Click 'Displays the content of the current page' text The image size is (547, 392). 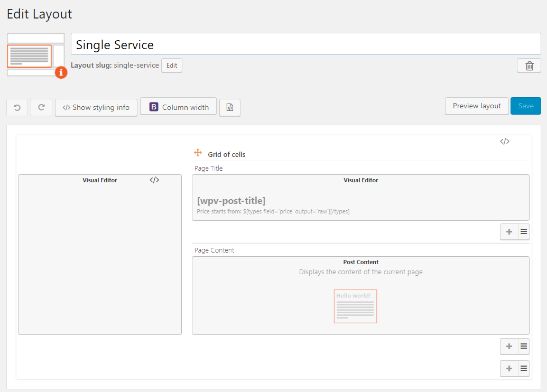[x=361, y=272]
